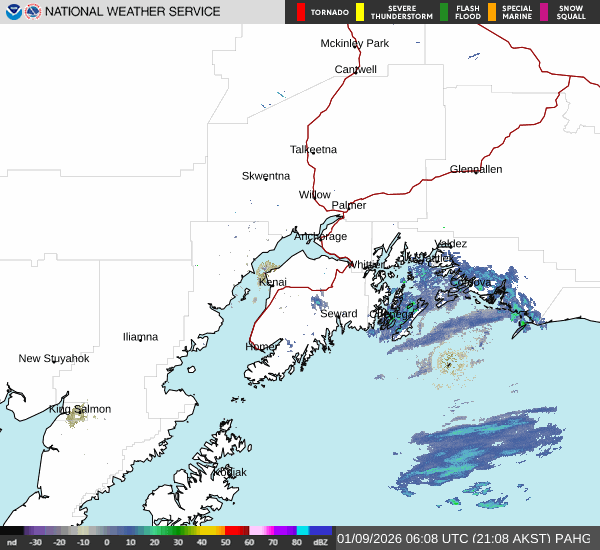
Task: Click the green Flash Flood legend swatch
Action: click(444, 12)
